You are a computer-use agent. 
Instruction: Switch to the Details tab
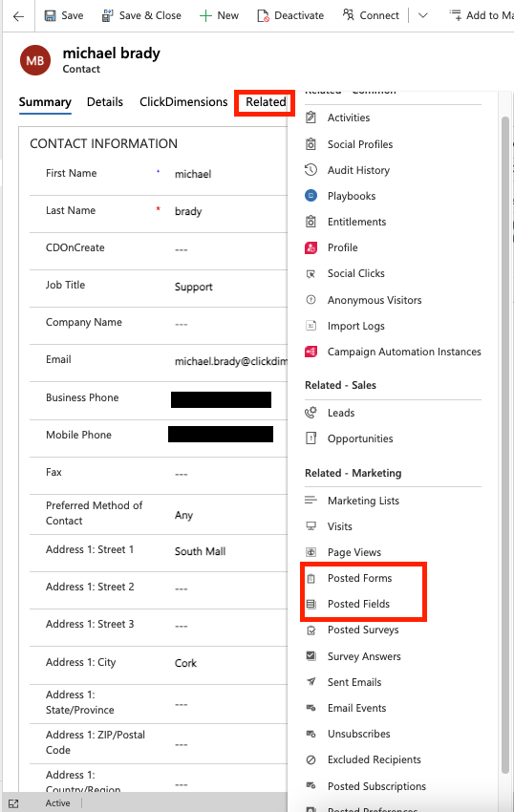tap(105, 102)
